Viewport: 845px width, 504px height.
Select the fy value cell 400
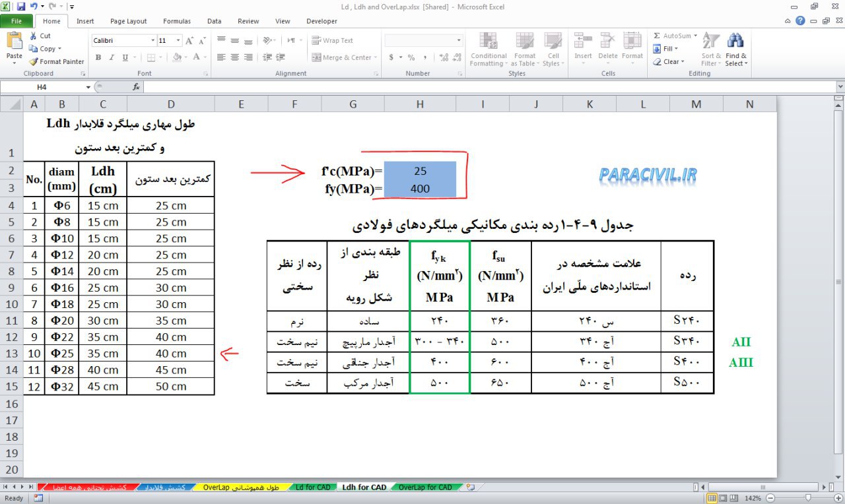coord(420,189)
